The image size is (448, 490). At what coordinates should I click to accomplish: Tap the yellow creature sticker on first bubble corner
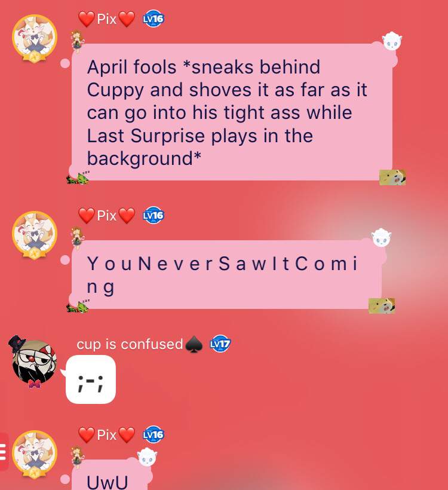[x=392, y=177]
